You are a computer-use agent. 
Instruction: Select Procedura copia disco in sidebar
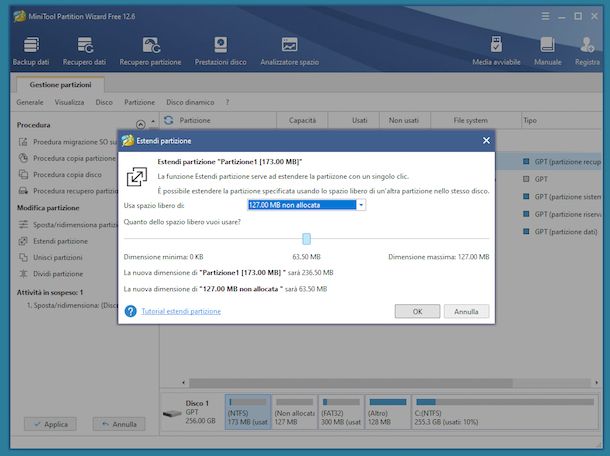(x=60, y=175)
